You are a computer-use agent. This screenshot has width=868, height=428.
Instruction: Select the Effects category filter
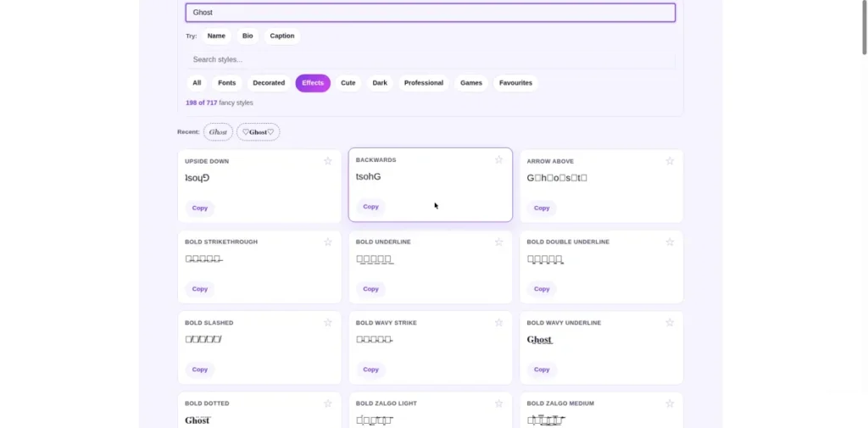[x=313, y=83]
